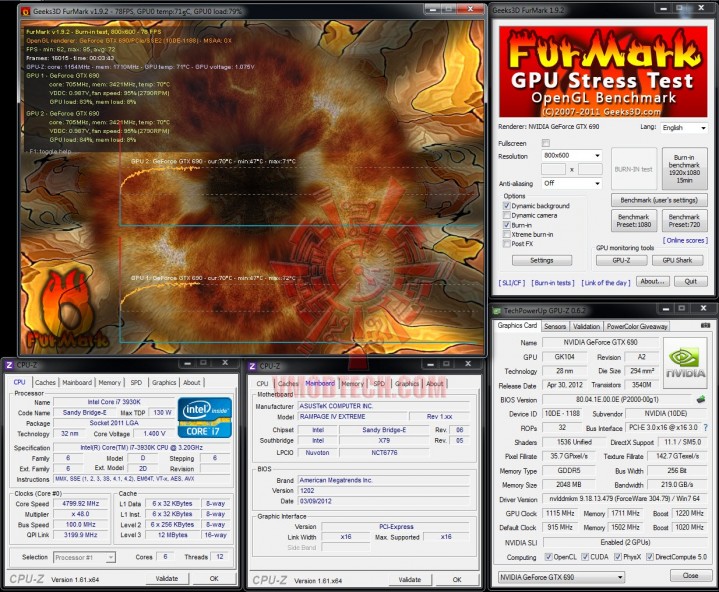Toggle the Fullscreen checkbox in FurMark

pyautogui.click(x=545, y=143)
